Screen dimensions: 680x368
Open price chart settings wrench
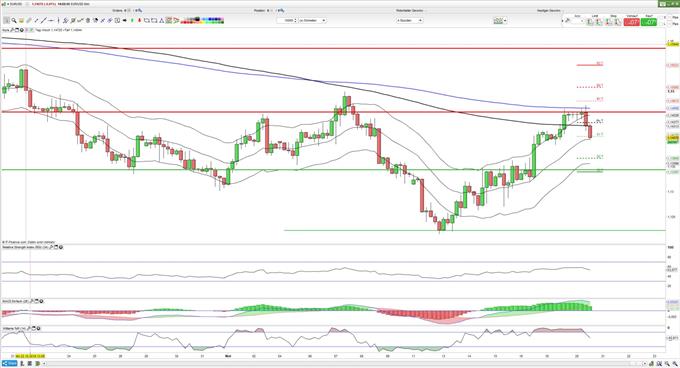(x=13, y=30)
